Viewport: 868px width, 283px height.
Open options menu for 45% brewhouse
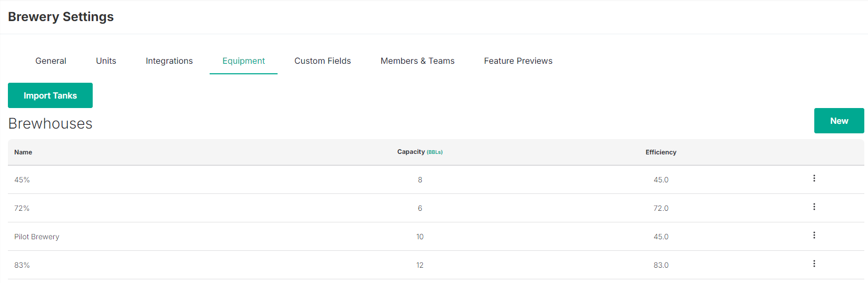pyautogui.click(x=814, y=179)
